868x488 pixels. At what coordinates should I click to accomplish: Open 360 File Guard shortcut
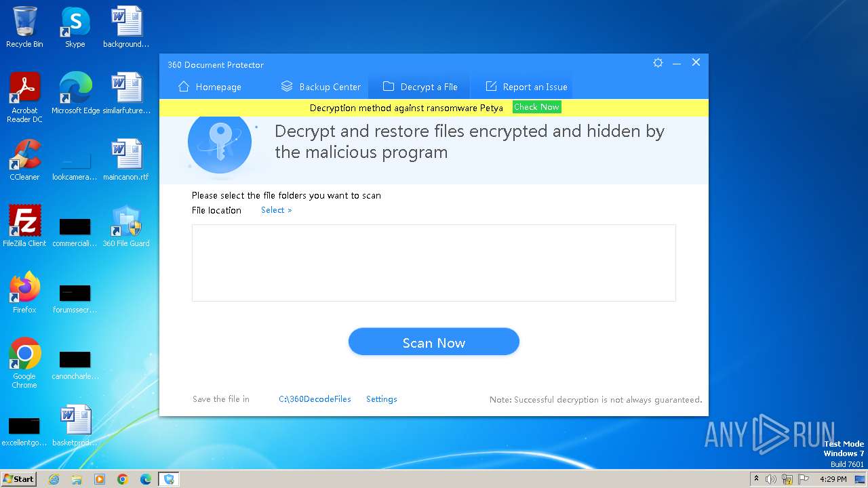point(126,227)
